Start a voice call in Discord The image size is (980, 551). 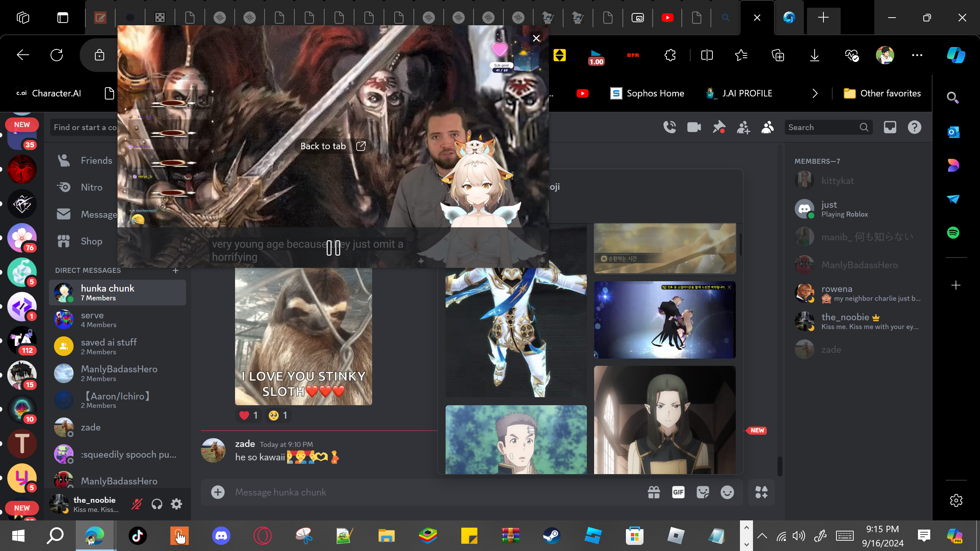(x=670, y=127)
